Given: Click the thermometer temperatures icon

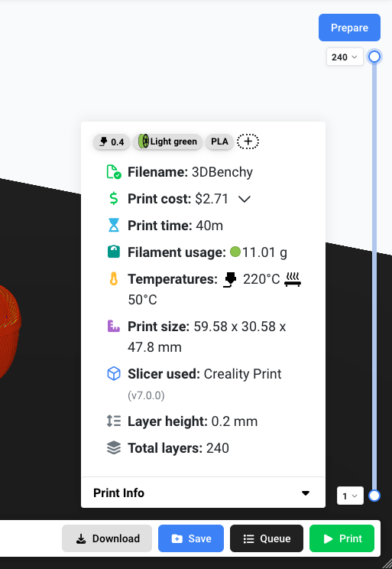Looking at the screenshot, I should point(114,278).
